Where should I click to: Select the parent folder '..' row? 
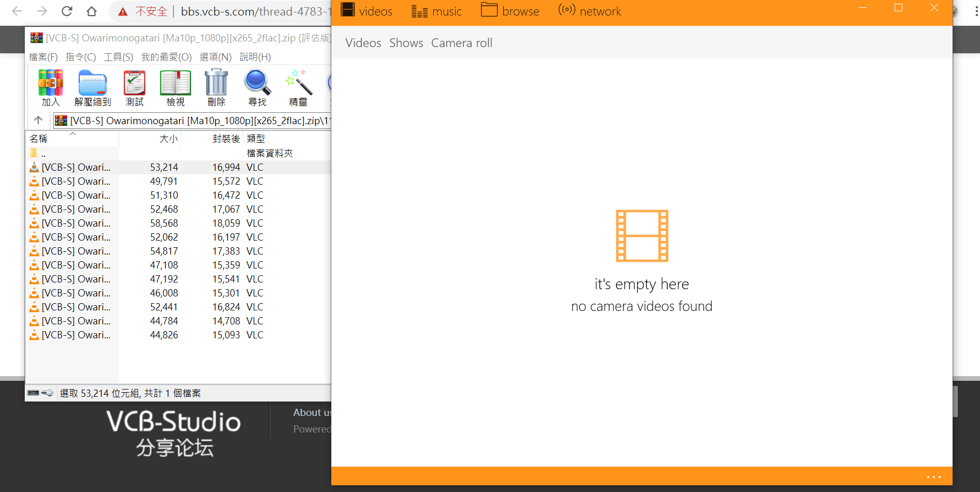(x=178, y=153)
